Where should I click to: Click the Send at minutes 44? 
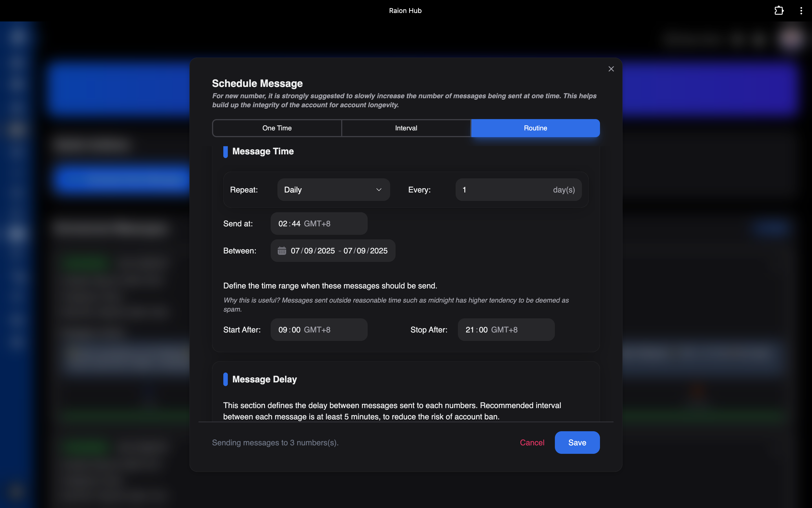(296, 224)
